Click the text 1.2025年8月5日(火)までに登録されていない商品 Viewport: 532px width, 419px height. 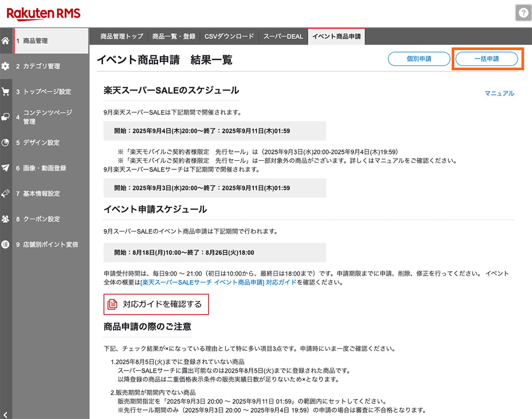point(178,362)
